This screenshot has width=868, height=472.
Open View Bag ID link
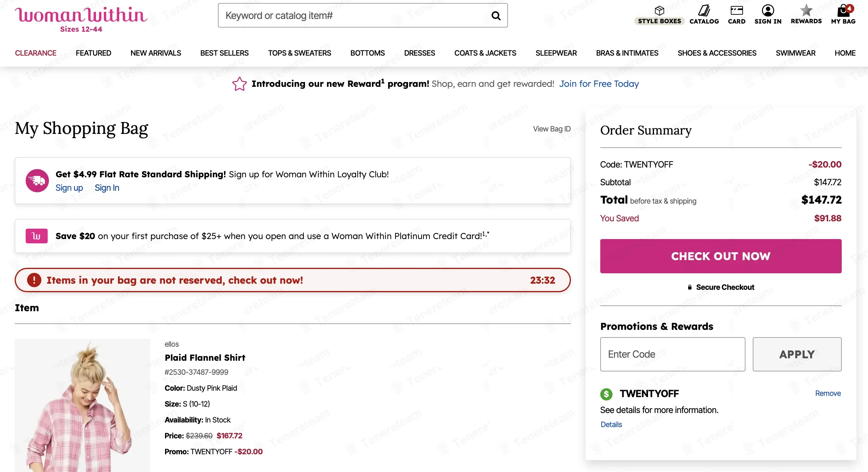[x=552, y=129]
